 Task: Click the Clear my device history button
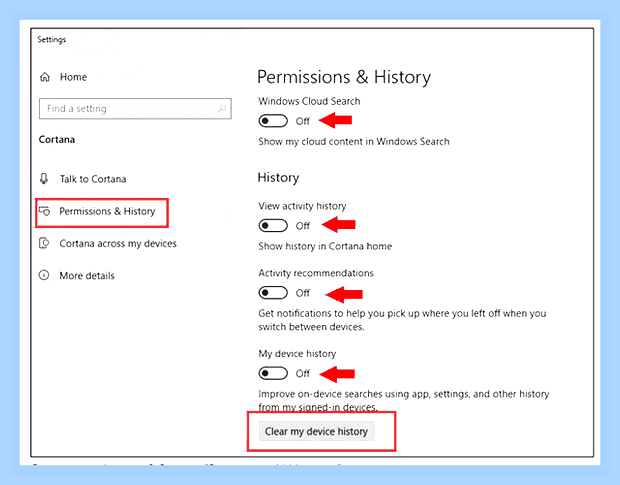316,431
